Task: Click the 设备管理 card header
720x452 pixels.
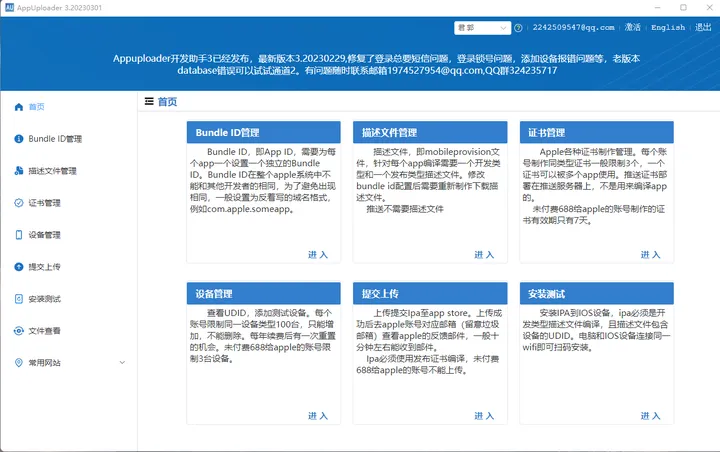Action: click(x=264, y=294)
